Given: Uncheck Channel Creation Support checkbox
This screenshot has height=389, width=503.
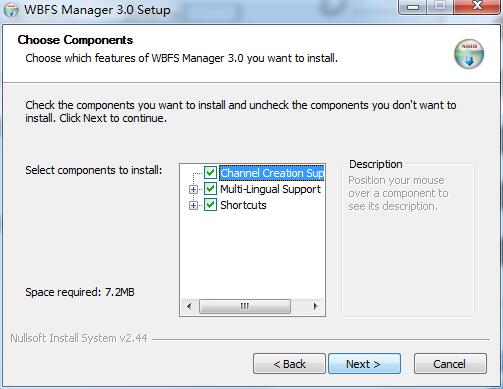Looking at the screenshot, I should pyautogui.click(x=210, y=173).
